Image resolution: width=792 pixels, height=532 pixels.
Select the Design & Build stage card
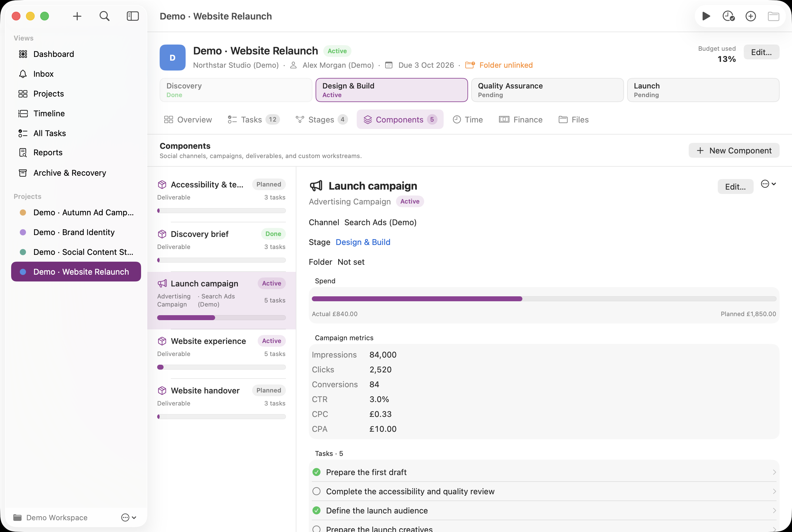click(392, 90)
